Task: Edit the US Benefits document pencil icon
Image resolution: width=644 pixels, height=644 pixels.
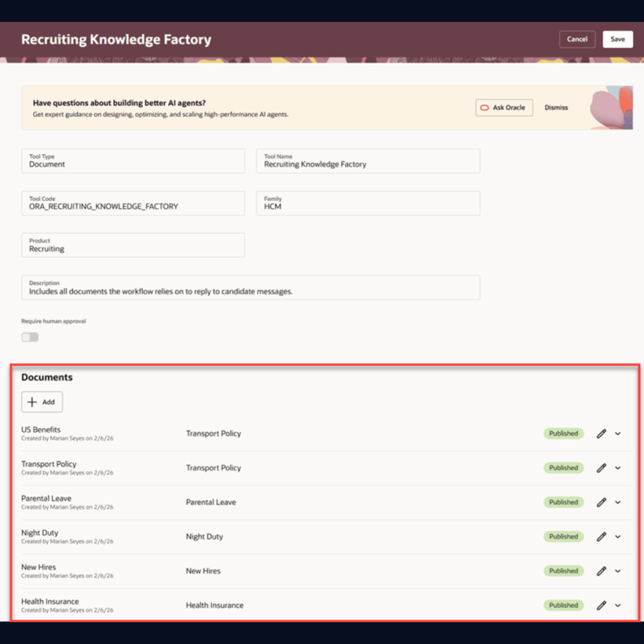Action: click(601, 433)
